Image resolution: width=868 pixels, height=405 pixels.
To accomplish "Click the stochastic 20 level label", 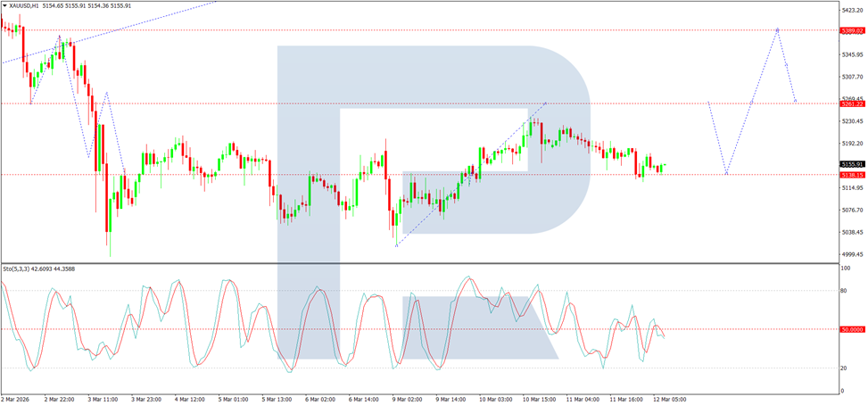I will point(844,368).
